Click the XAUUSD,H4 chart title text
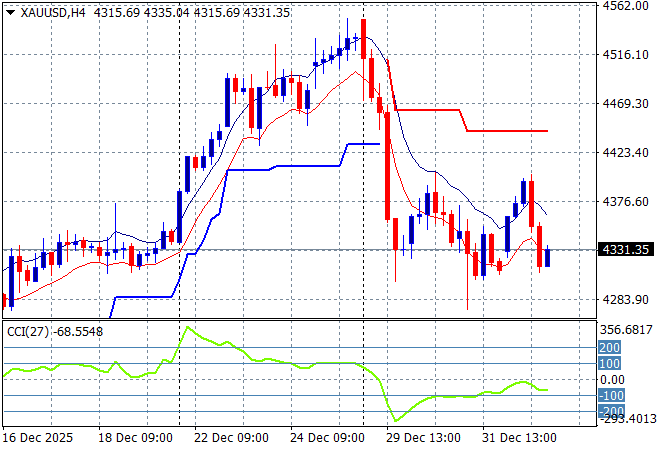Viewport: 660px width, 450px height. coord(49,11)
